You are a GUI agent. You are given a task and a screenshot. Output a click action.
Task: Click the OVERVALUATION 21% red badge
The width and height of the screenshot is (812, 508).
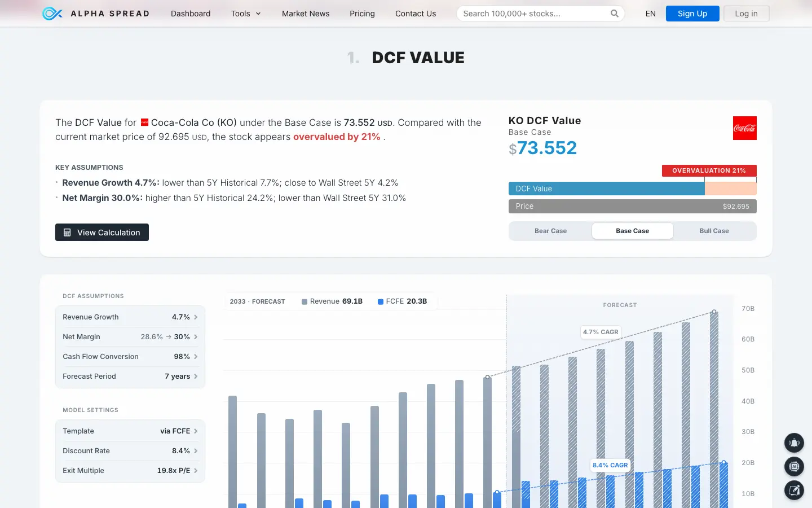(709, 170)
